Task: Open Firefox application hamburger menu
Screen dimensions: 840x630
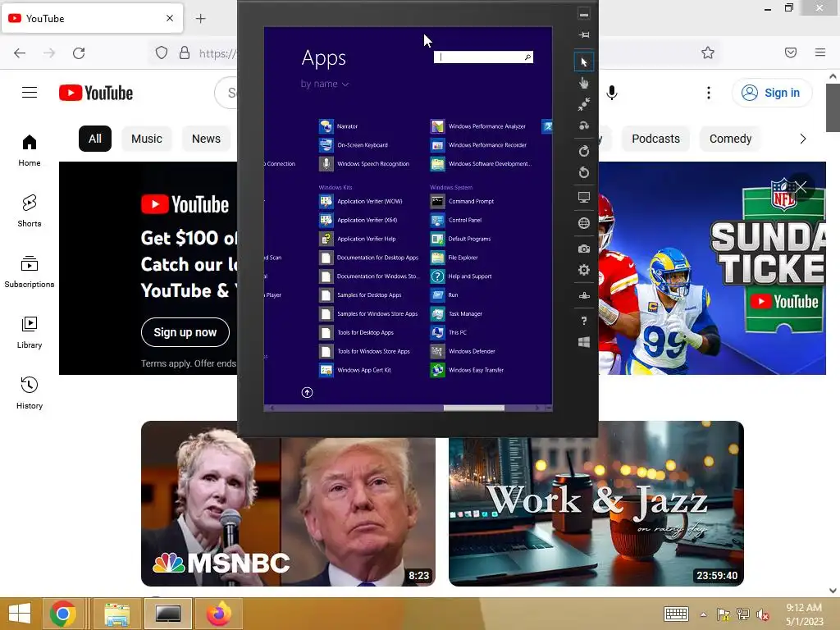Action: coord(820,52)
